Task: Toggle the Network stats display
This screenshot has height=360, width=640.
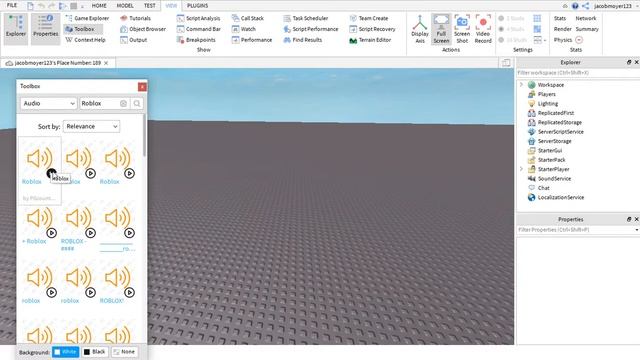Action: 586,18
